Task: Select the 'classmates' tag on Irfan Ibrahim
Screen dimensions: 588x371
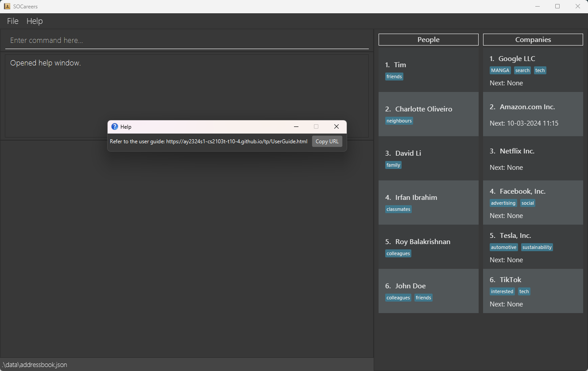Action: click(398, 209)
